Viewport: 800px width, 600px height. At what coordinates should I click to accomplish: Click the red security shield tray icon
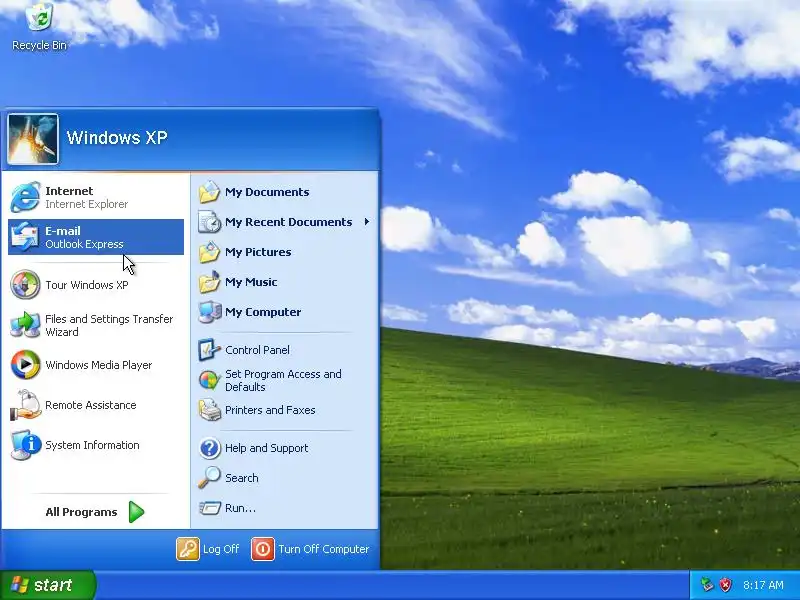pos(726,585)
